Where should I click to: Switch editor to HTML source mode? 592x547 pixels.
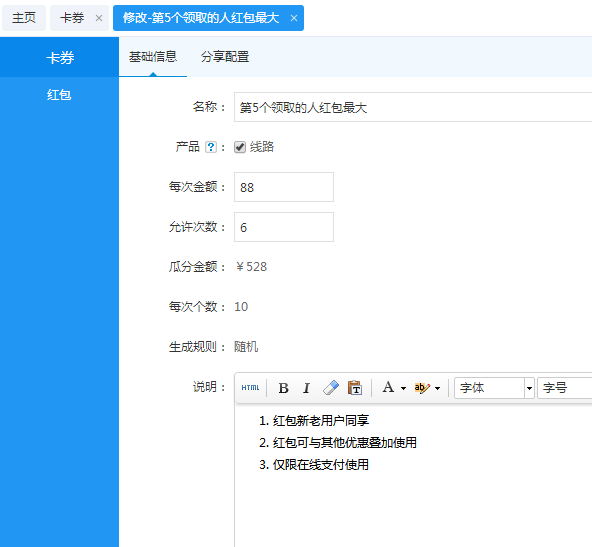pos(250,388)
